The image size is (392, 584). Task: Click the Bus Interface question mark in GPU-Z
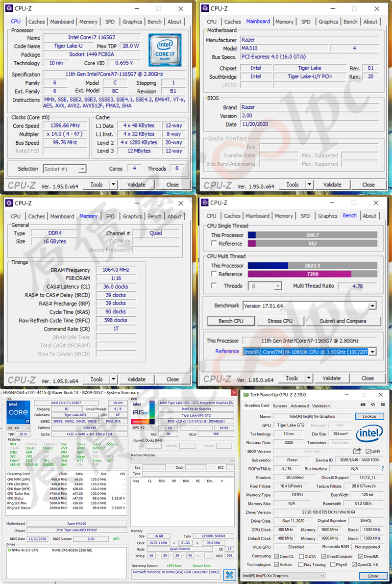pos(382,469)
